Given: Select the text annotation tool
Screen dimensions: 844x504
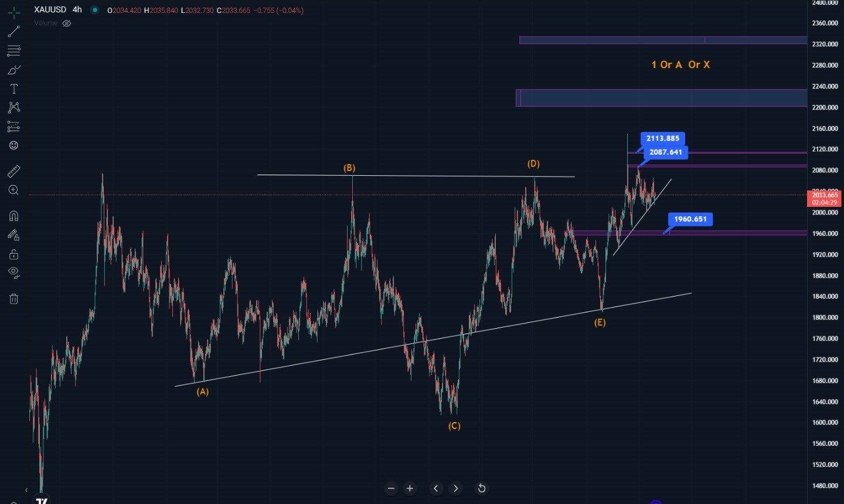Looking at the screenshot, I should (x=13, y=88).
